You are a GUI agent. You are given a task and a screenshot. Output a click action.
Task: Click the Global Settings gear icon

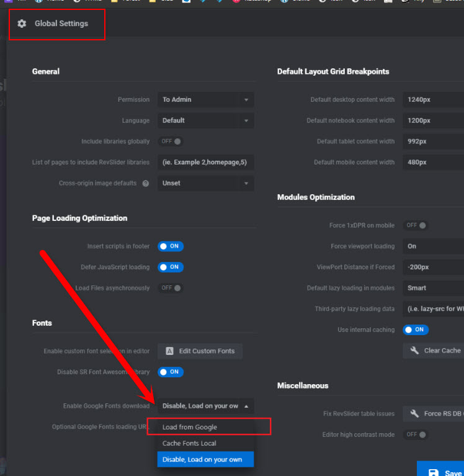click(x=22, y=24)
